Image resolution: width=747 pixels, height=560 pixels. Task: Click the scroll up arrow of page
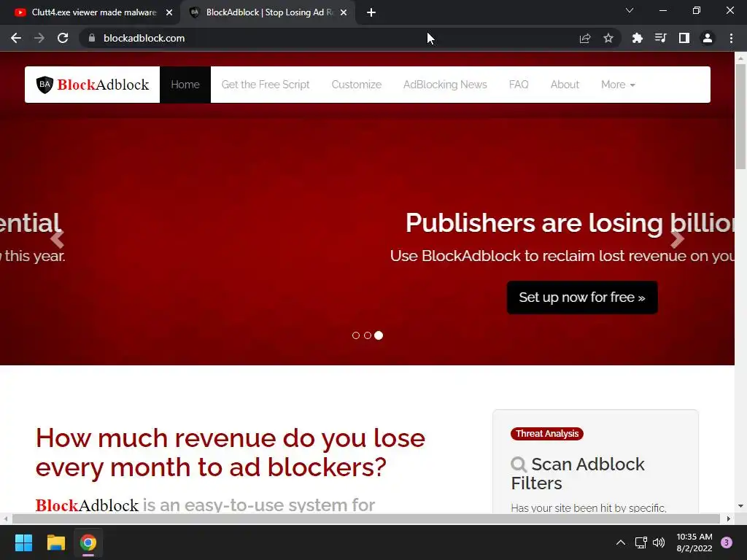[740, 58]
